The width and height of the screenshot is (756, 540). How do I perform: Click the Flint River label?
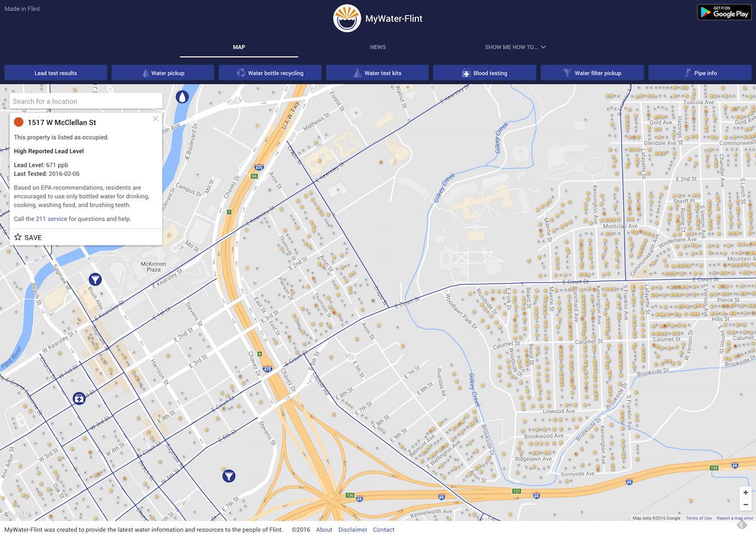(11, 357)
